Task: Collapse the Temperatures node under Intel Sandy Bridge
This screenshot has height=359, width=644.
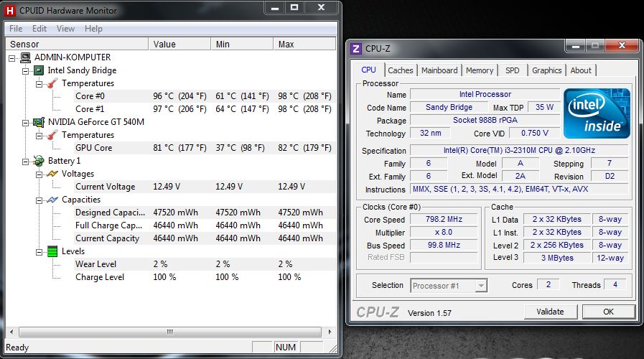Action: coord(39,84)
